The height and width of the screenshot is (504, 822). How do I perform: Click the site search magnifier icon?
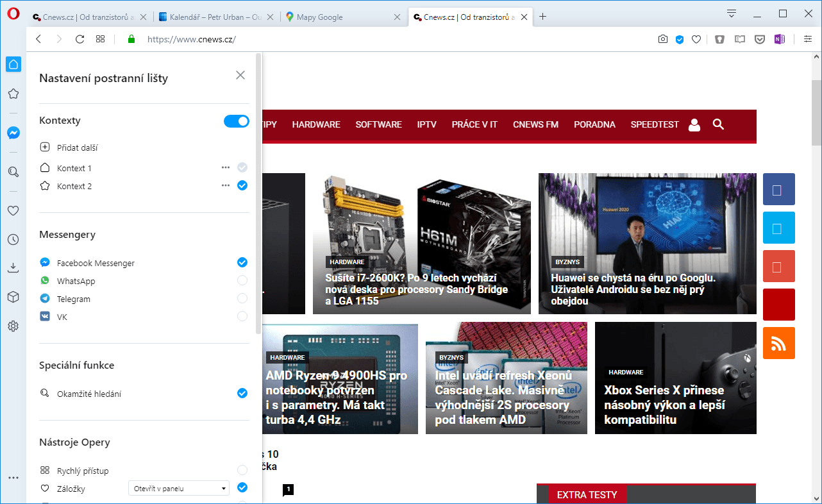point(718,124)
